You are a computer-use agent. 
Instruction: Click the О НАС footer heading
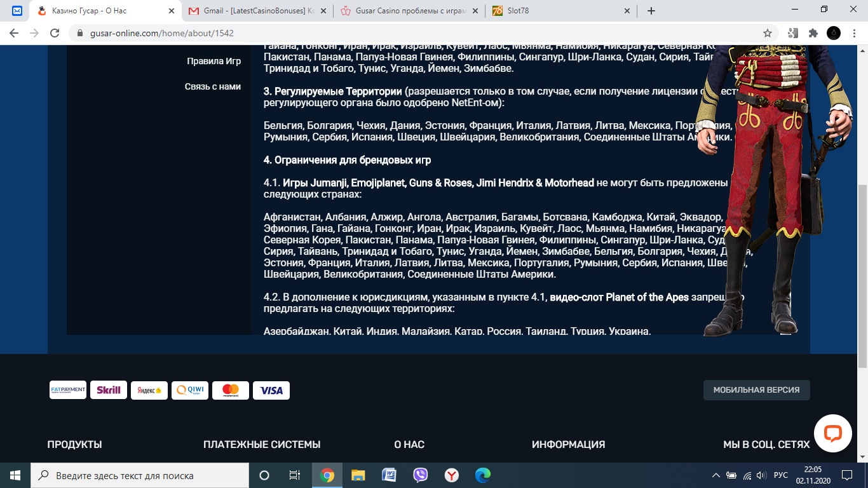tap(409, 445)
